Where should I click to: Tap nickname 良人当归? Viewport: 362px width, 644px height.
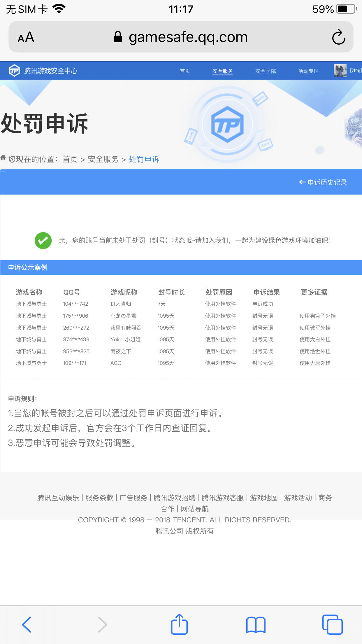pyautogui.click(x=121, y=304)
